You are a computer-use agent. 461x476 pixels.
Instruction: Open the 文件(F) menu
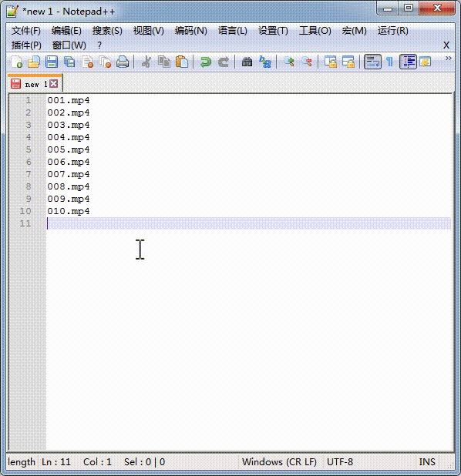tap(26, 31)
